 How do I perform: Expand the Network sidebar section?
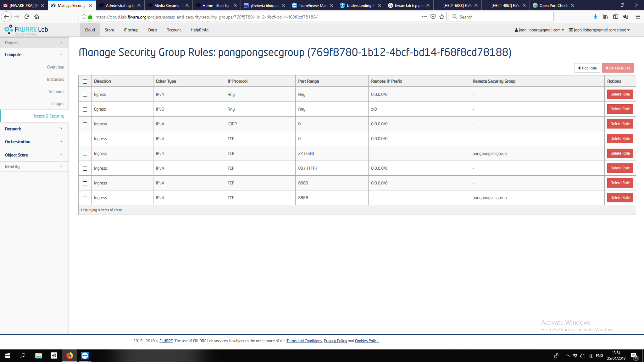point(34,129)
